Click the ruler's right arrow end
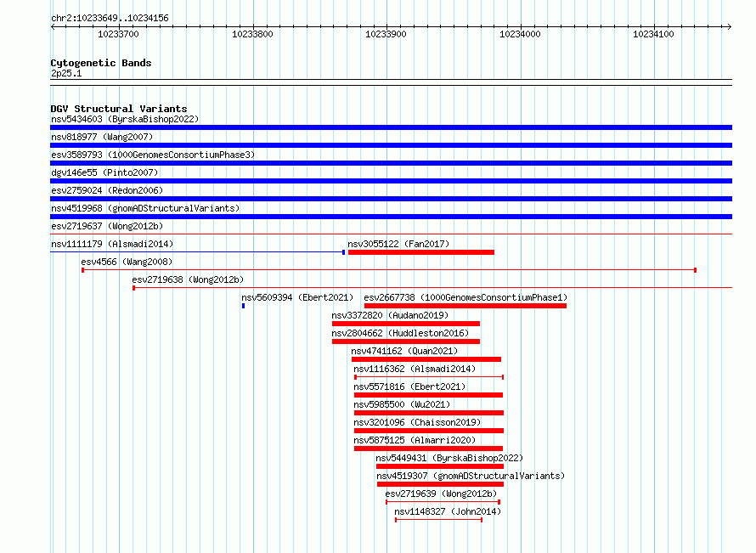Screen dimensions: 756x553 (730, 27)
